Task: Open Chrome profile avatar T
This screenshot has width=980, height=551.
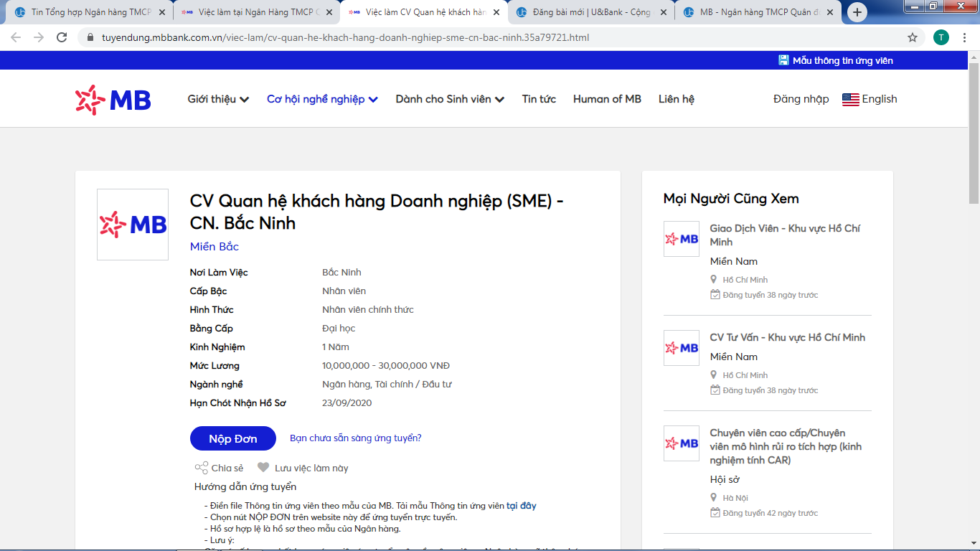Action: click(x=941, y=37)
